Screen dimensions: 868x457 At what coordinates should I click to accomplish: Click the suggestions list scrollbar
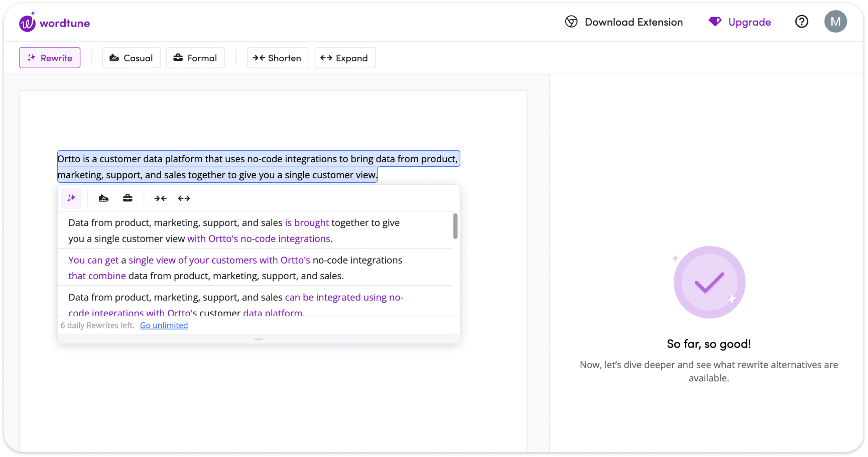coord(455,226)
